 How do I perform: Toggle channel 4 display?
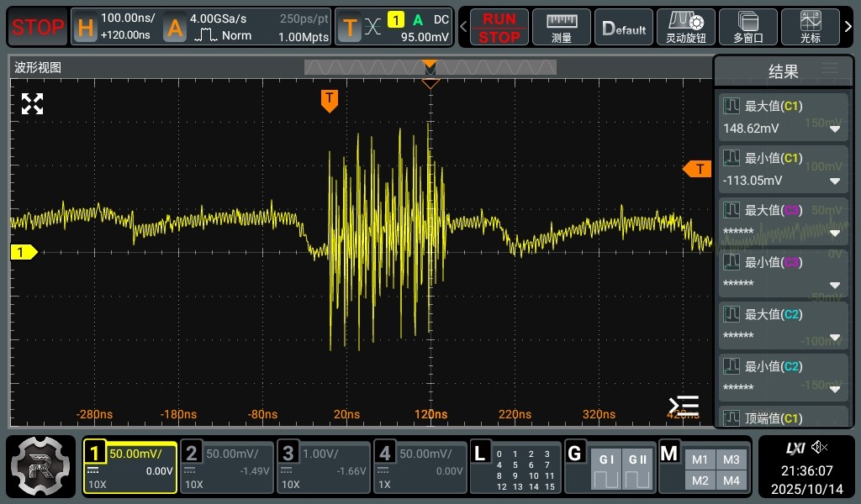[420, 467]
